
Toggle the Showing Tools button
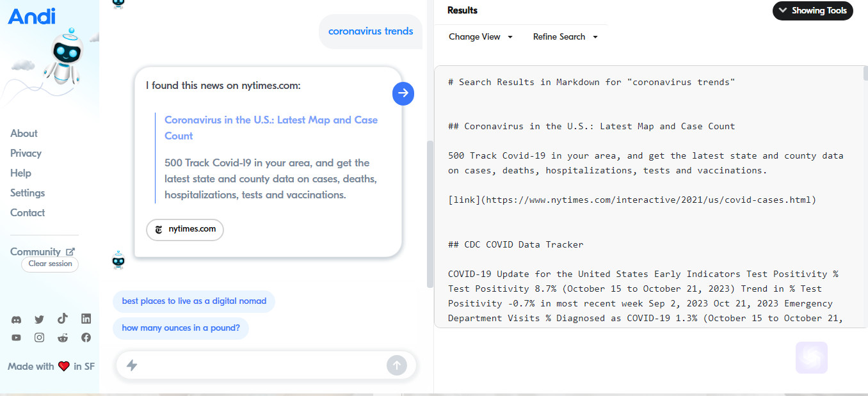coord(813,10)
